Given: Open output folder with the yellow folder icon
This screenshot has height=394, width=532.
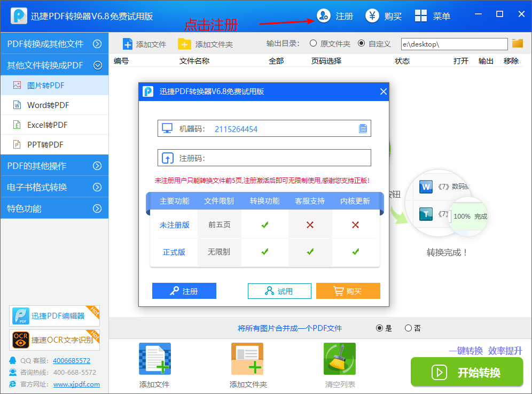Looking at the screenshot, I should tap(517, 44).
